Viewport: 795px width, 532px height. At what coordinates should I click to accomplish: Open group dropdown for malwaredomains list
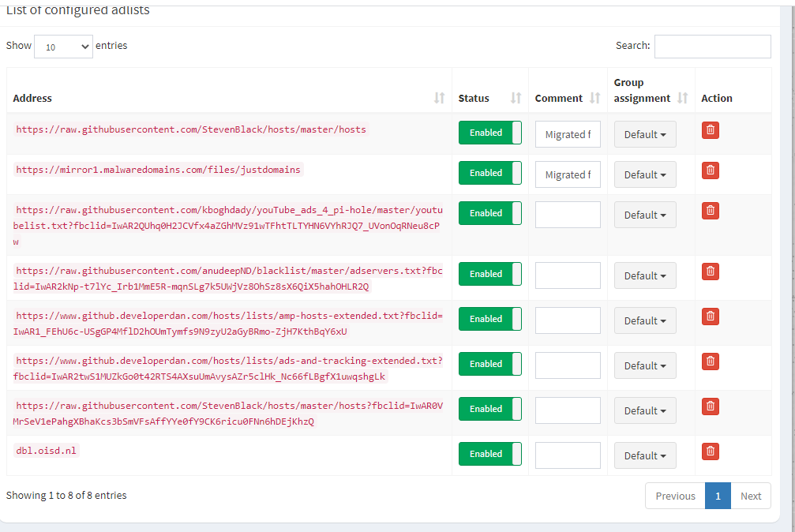645,174
